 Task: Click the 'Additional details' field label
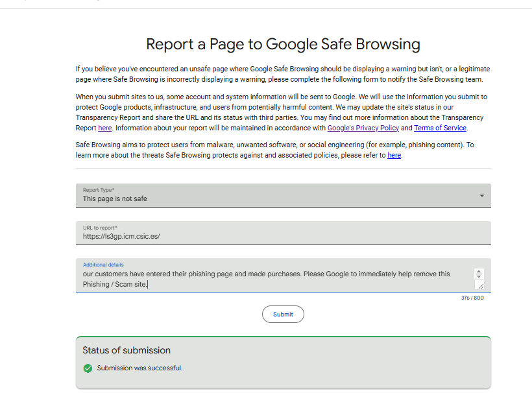point(103,265)
